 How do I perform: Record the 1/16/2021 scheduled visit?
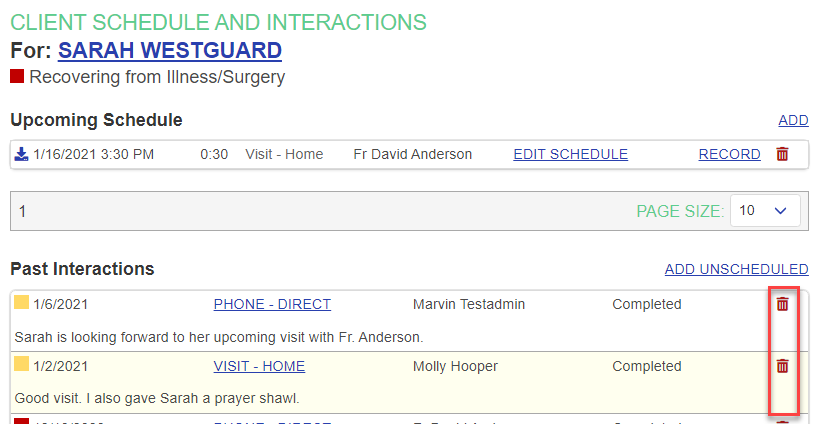pos(729,154)
